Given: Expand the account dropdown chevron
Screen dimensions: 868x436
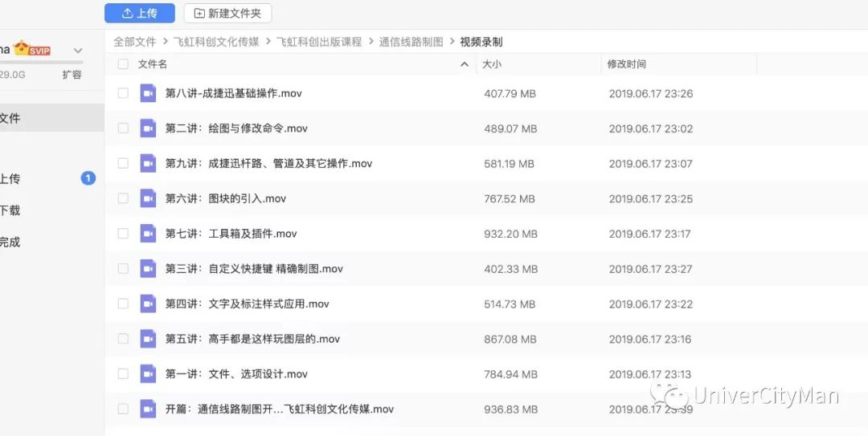Looking at the screenshot, I should point(78,51).
